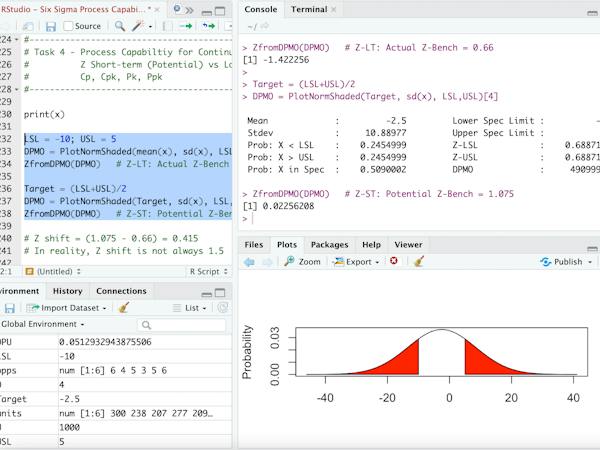Switch to the Terminal tab
Image resolution: width=600 pixels, height=450 pixels.
tap(309, 9)
